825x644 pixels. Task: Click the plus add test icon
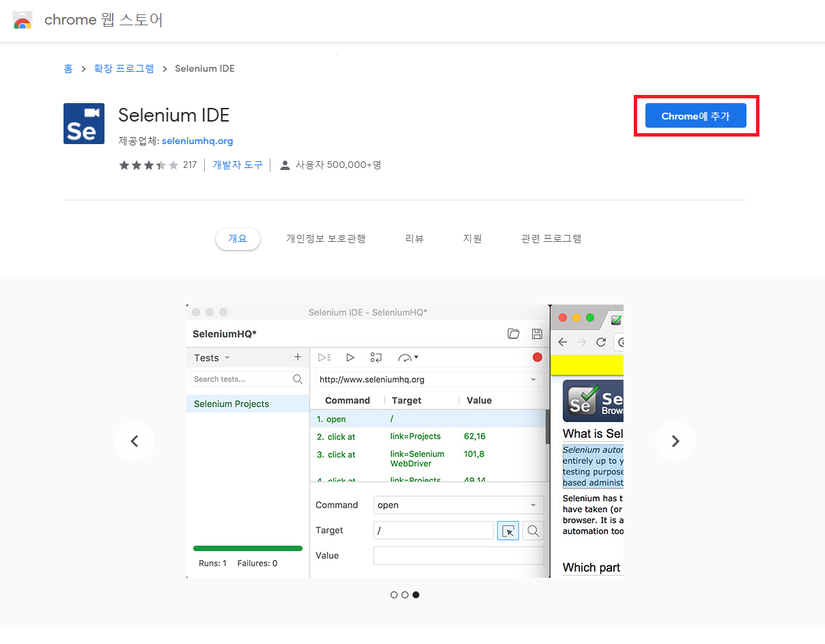tap(297, 357)
